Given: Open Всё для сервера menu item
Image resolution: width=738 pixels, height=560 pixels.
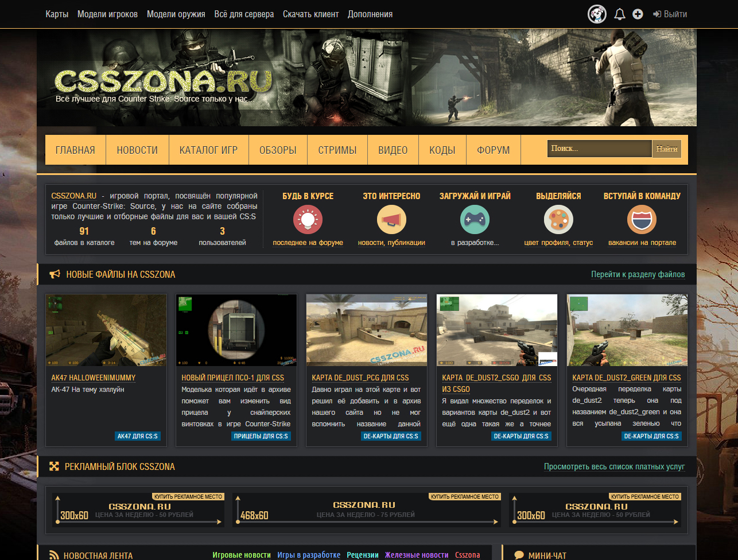Looking at the screenshot, I should point(244,14).
